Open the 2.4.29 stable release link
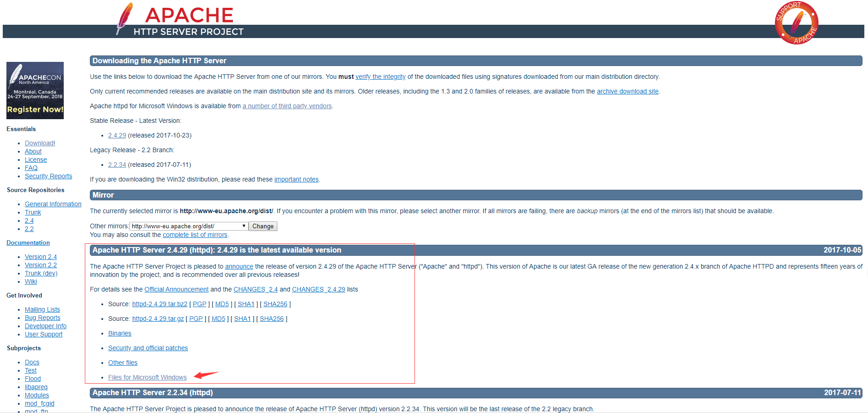 point(117,135)
